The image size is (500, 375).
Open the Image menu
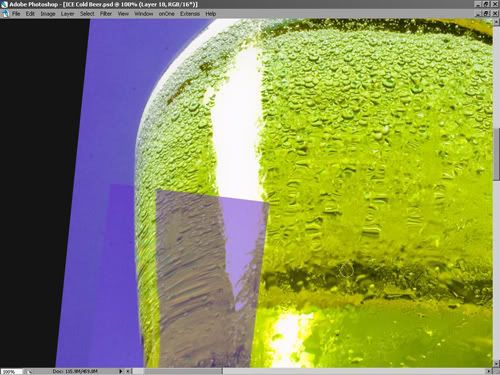[48, 14]
